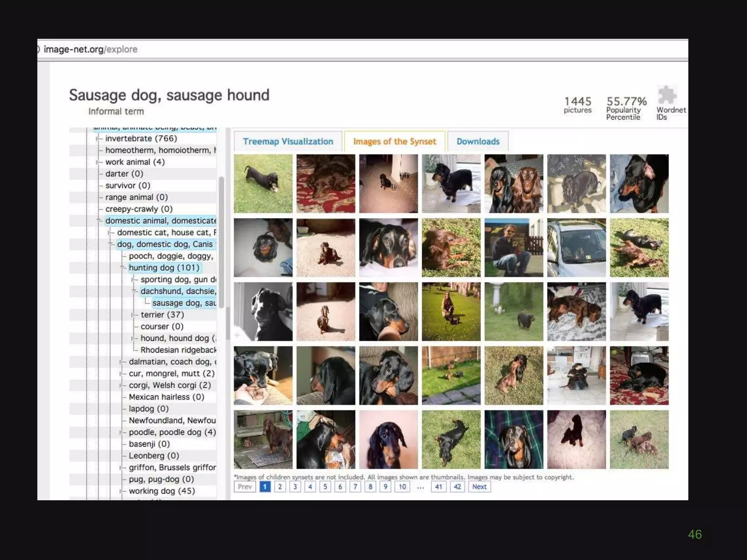Go to page 2 of images

tap(280, 487)
